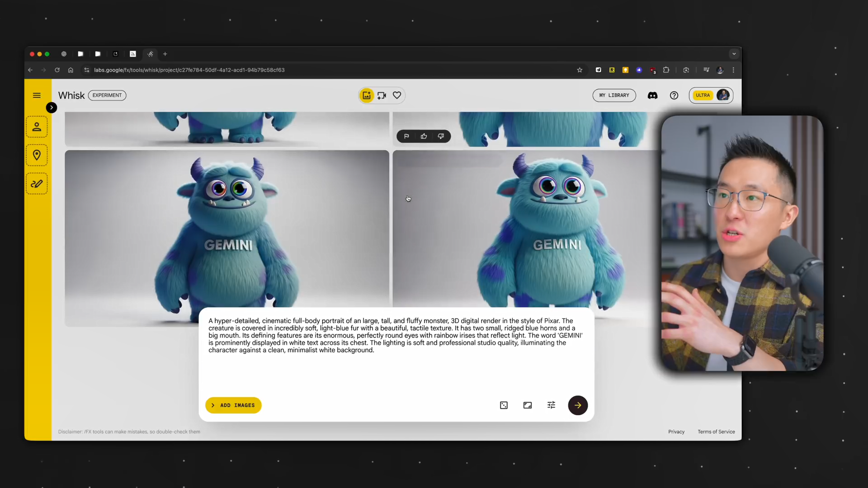Click the Scene location pin icon

coord(37,155)
